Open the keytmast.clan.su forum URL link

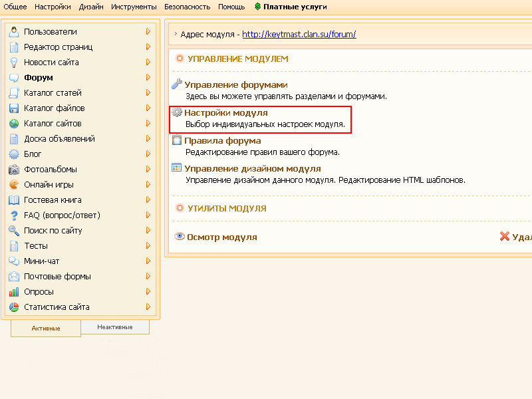299,34
